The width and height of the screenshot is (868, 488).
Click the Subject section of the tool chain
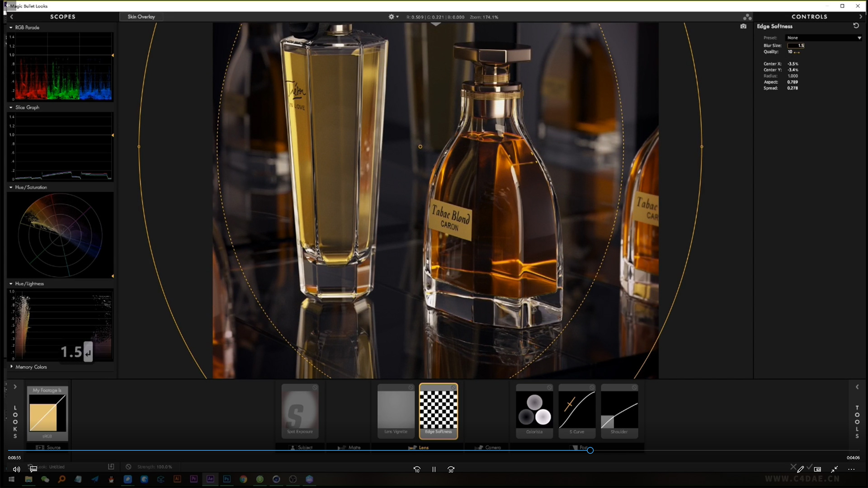tap(301, 447)
